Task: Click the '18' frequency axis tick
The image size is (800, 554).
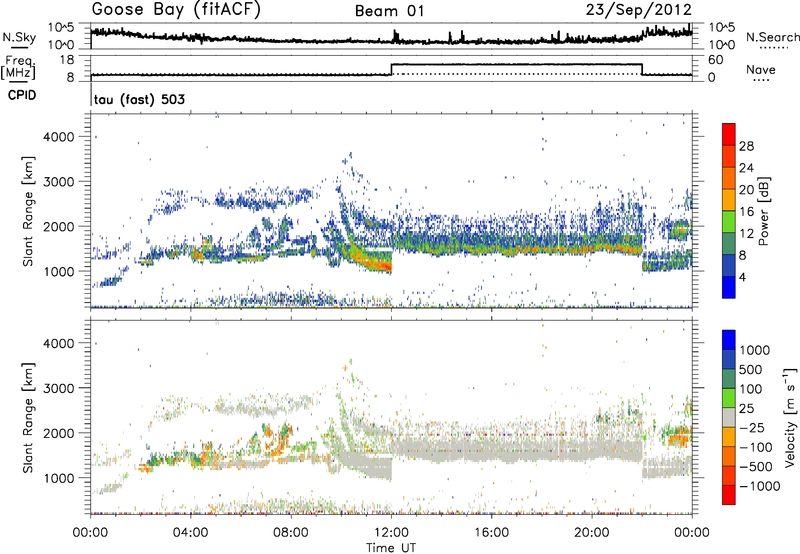Action: tap(67, 60)
